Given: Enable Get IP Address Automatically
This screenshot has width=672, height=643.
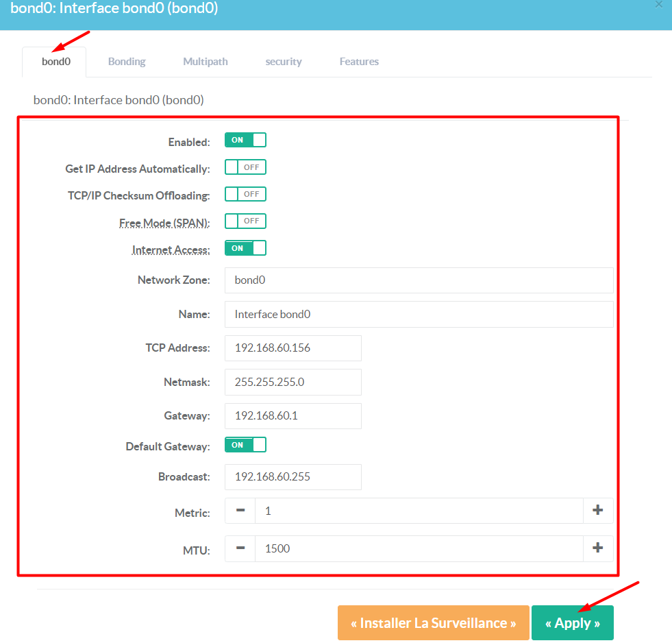Looking at the screenshot, I should (245, 167).
